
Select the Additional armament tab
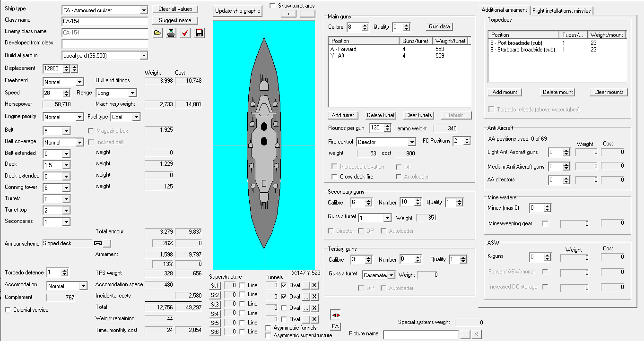(504, 10)
